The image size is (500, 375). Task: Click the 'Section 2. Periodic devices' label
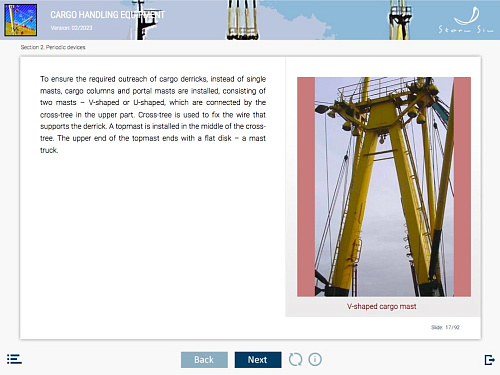pos(53,47)
